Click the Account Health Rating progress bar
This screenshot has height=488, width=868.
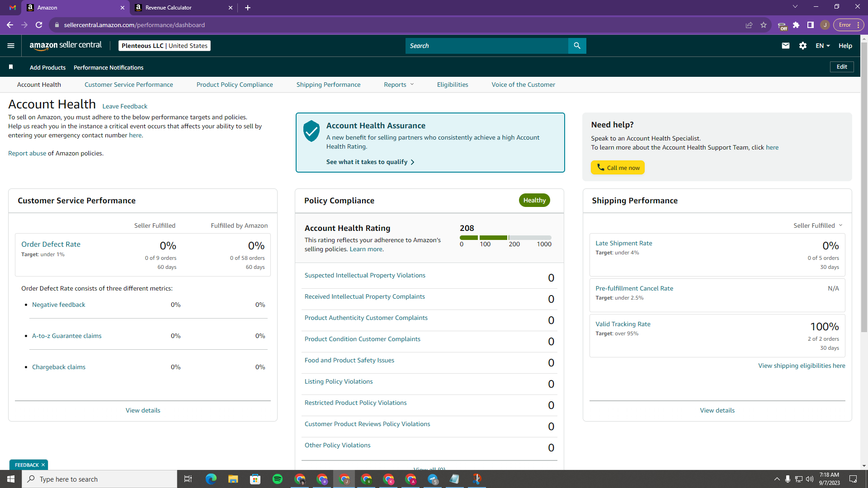click(505, 238)
